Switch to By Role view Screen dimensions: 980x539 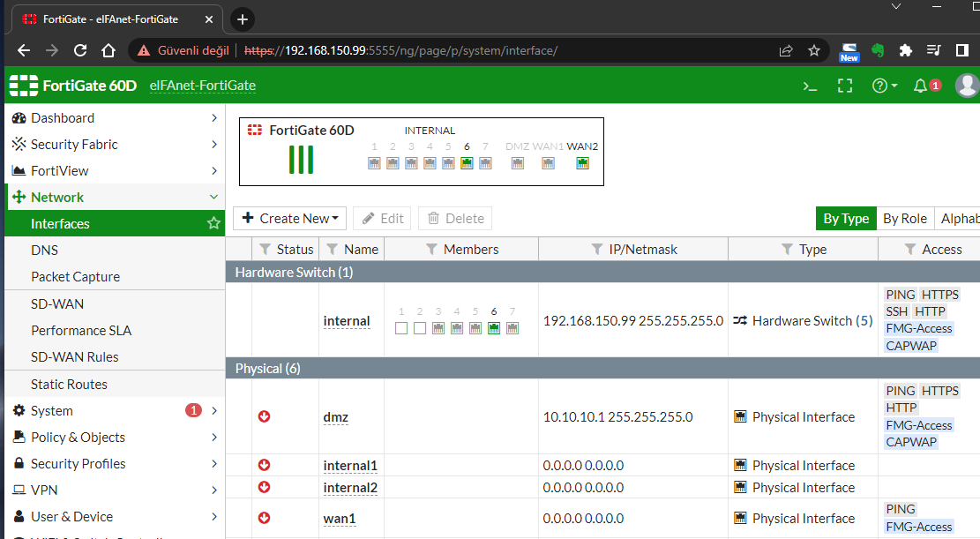click(905, 219)
